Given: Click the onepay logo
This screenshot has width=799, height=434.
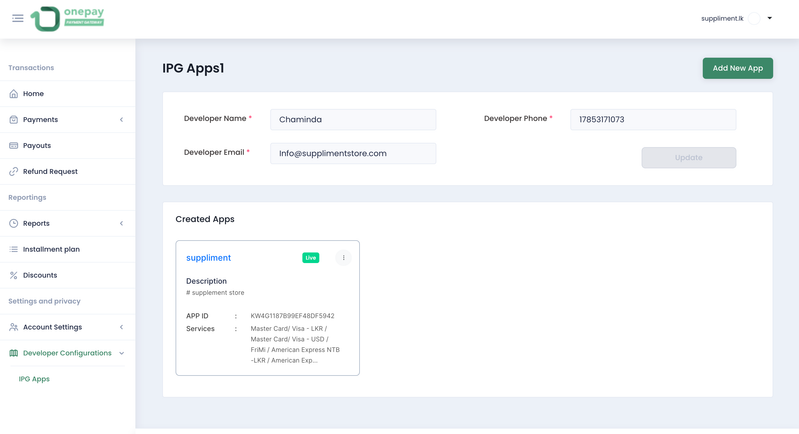Looking at the screenshot, I should tap(67, 19).
